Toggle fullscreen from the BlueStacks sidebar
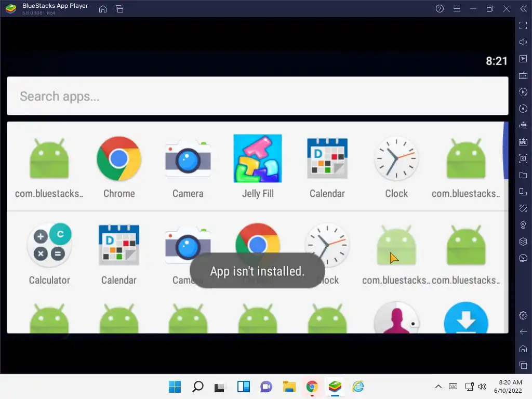Screen dimensions: 532x399 pos(523,25)
